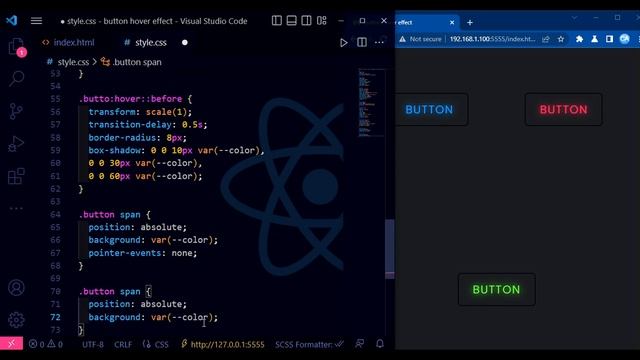Open the VS Code hamburger menu
Image resolution: width=640 pixels, height=360 pixels.
[36, 21]
